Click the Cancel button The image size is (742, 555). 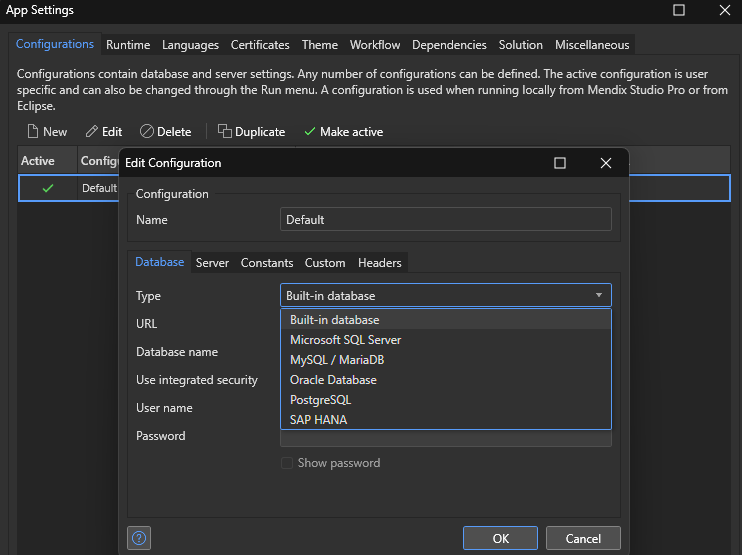click(583, 538)
